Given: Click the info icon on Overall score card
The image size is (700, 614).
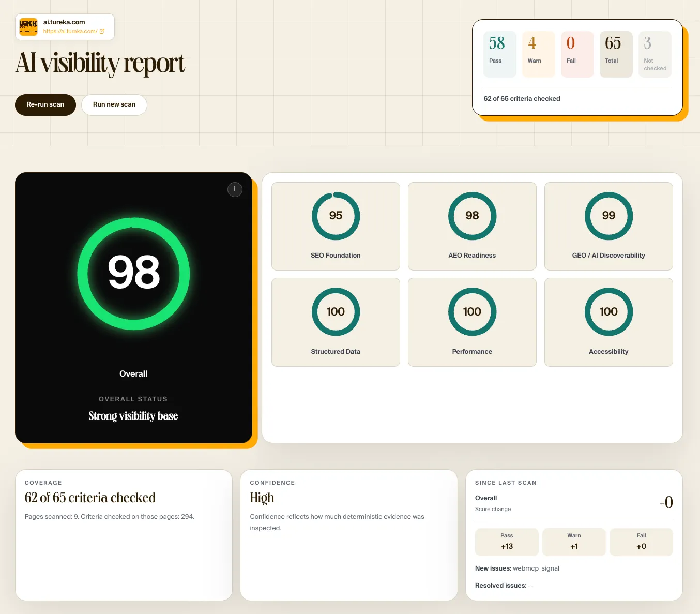Looking at the screenshot, I should (x=235, y=189).
